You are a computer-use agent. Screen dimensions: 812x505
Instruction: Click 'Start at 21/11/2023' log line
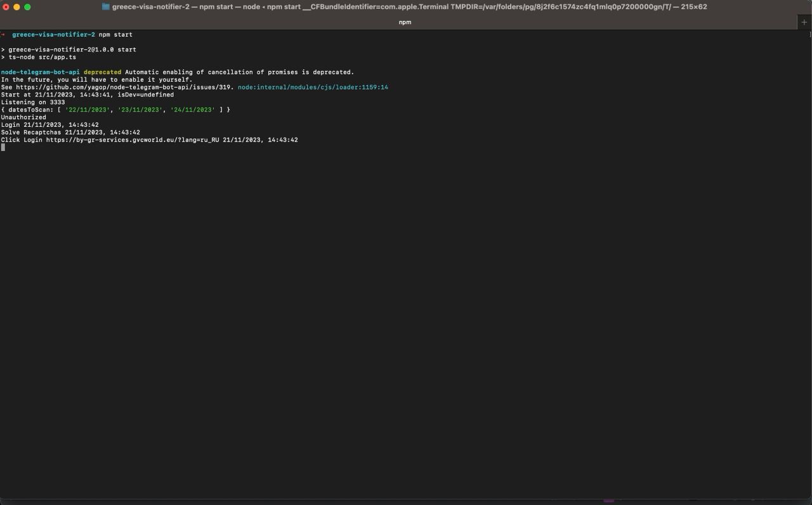[88, 95]
